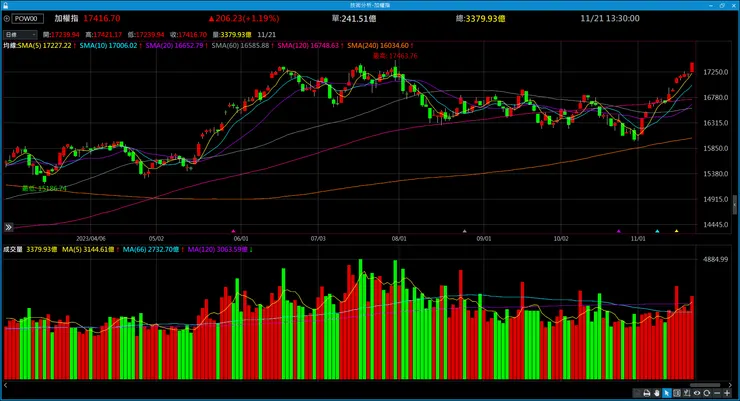This screenshot has width=740, height=401.
Task: Click the right scroll arrow below the volume chart
Action: point(730,385)
